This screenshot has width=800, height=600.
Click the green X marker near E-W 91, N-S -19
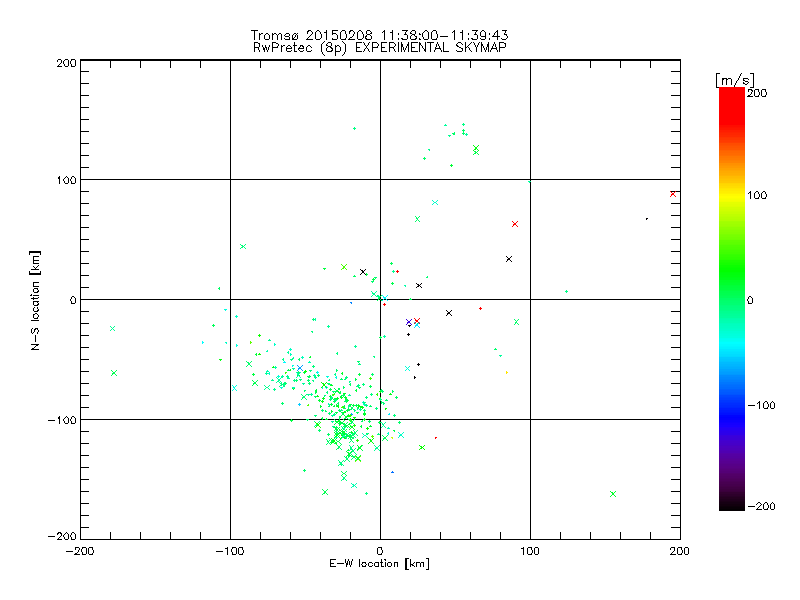(516, 322)
